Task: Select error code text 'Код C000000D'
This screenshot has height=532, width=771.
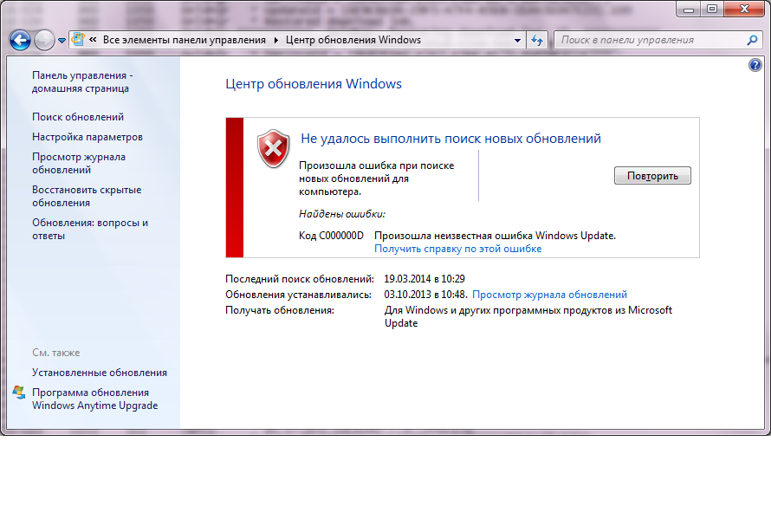Action: pos(331,236)
